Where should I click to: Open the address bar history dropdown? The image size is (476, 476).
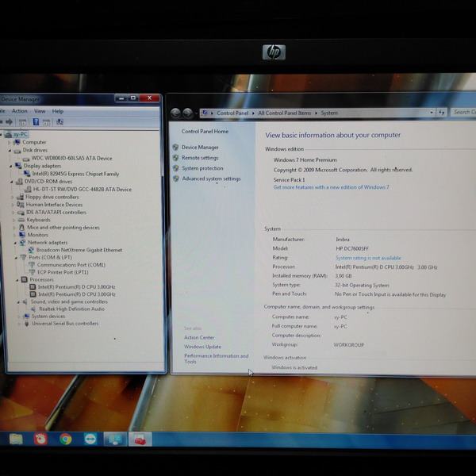tap(432, 113)
